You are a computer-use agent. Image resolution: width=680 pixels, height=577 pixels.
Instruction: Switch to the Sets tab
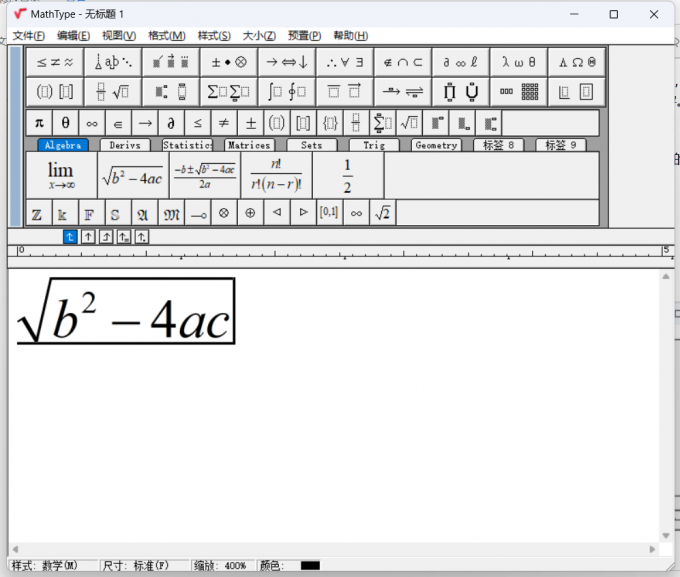pyautogui.click(x=312, y=145)
